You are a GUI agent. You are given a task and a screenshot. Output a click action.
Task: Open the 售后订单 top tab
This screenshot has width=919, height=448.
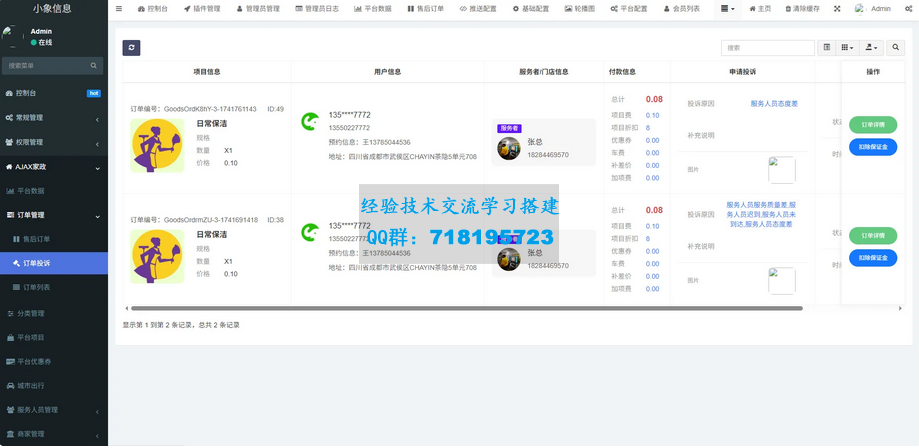pos(426,9)
